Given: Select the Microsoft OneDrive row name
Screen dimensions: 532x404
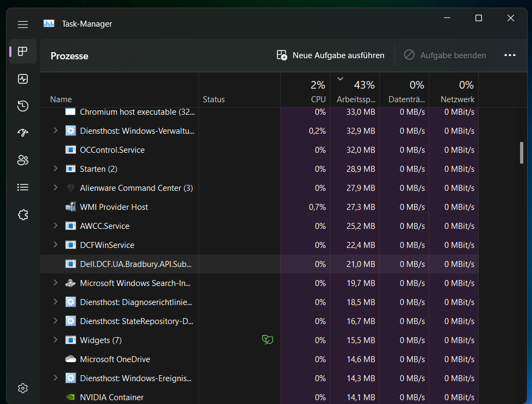Looking at the screenshot, I should (x=115, y=359).
